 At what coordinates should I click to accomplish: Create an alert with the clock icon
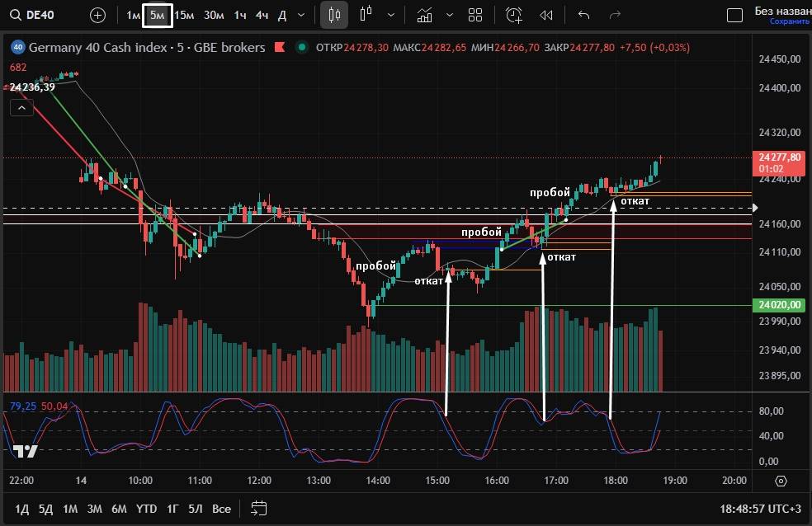point(514,15)
